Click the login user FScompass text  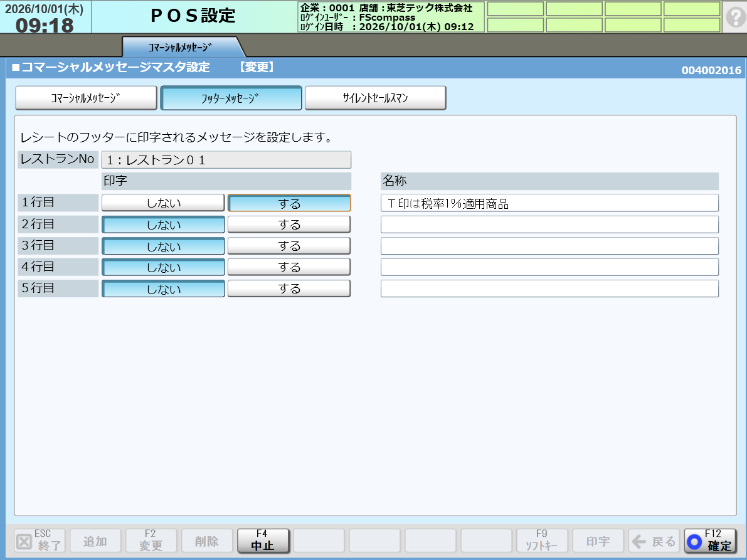tap(388, 17)
